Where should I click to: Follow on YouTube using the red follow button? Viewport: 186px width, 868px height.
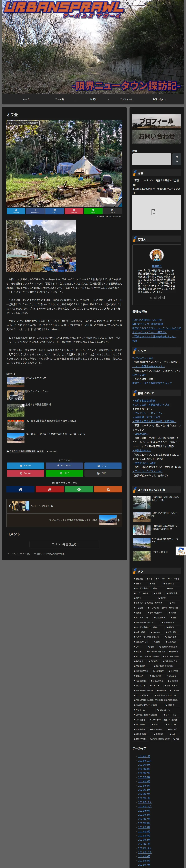coord(50,489)
